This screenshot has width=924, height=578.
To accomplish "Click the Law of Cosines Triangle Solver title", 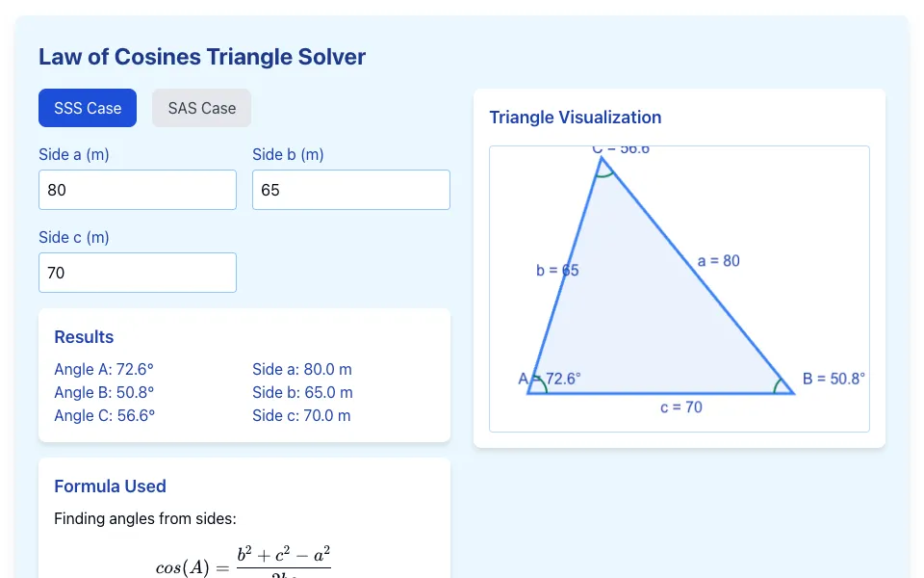I will pyautogui.click(x=202, y=57).
